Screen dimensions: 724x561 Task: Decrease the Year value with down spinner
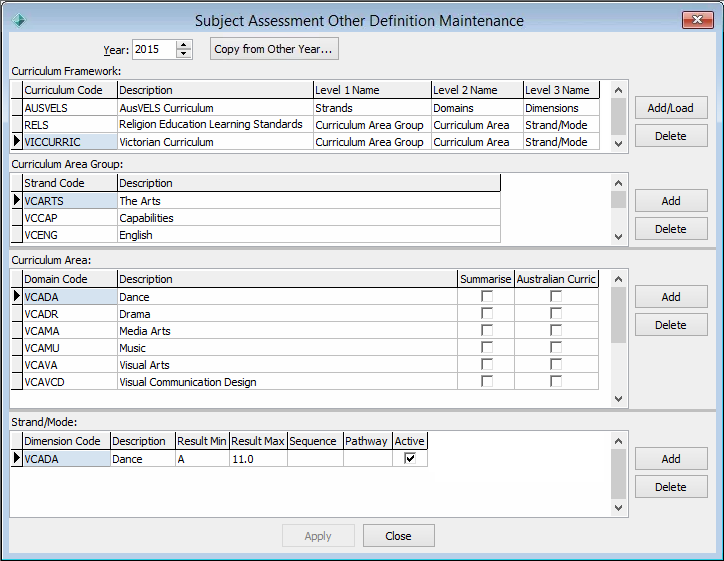184,54
